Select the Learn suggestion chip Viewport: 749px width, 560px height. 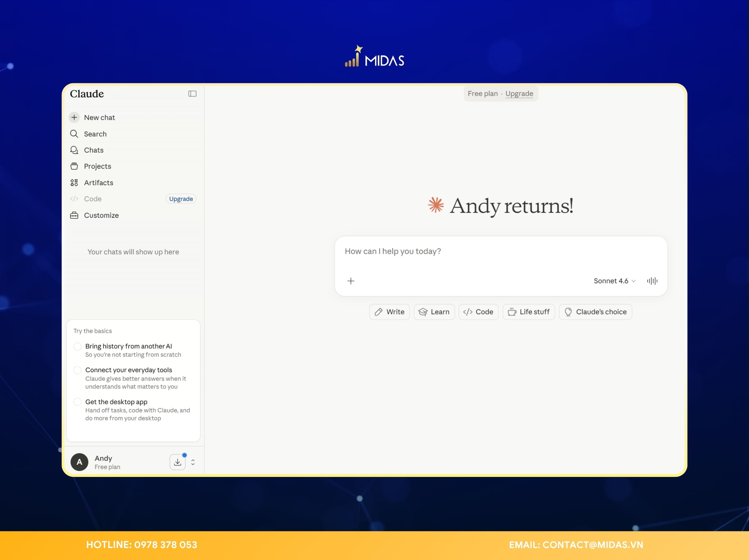tap(434, 312)
